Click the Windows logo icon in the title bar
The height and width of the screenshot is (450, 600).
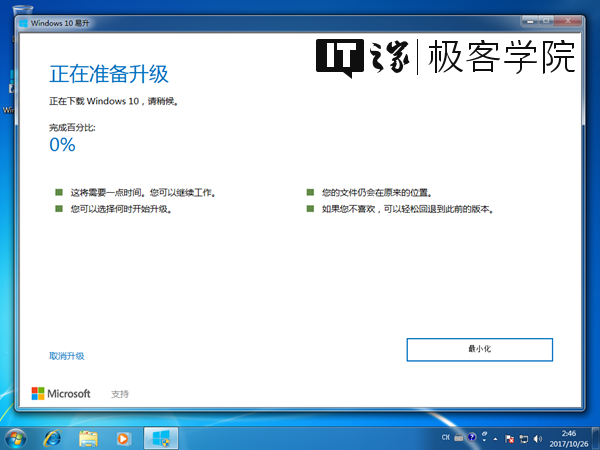24,23
